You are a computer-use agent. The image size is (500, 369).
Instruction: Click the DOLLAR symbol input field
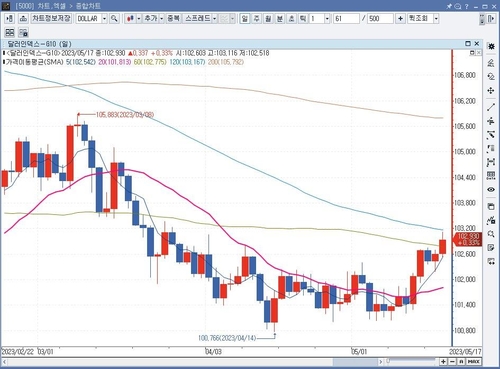(89, 19)
